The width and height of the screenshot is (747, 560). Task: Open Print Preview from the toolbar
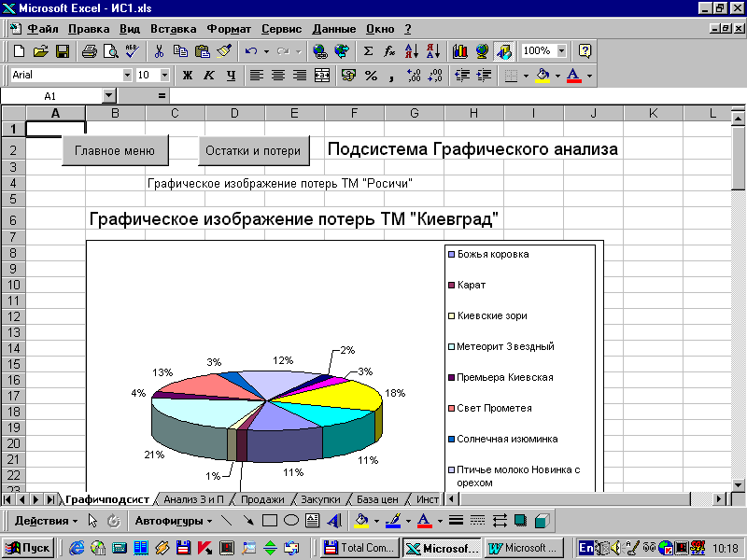pyautogui.click(x=110, y=51)
